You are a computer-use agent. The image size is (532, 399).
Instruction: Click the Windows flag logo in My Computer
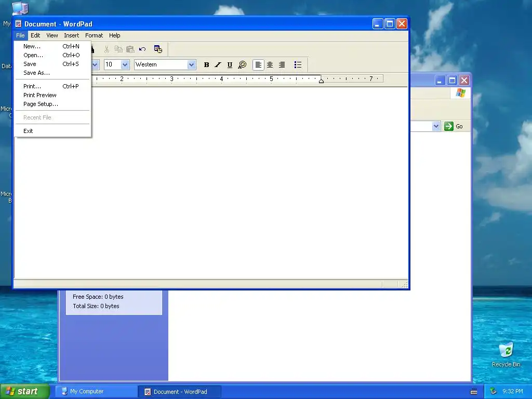tap(461, 92)
